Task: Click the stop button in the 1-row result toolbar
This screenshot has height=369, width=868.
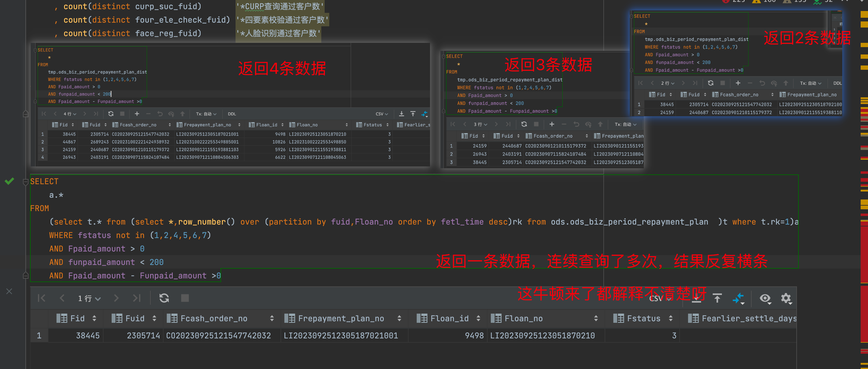Action: pos(185,298)
